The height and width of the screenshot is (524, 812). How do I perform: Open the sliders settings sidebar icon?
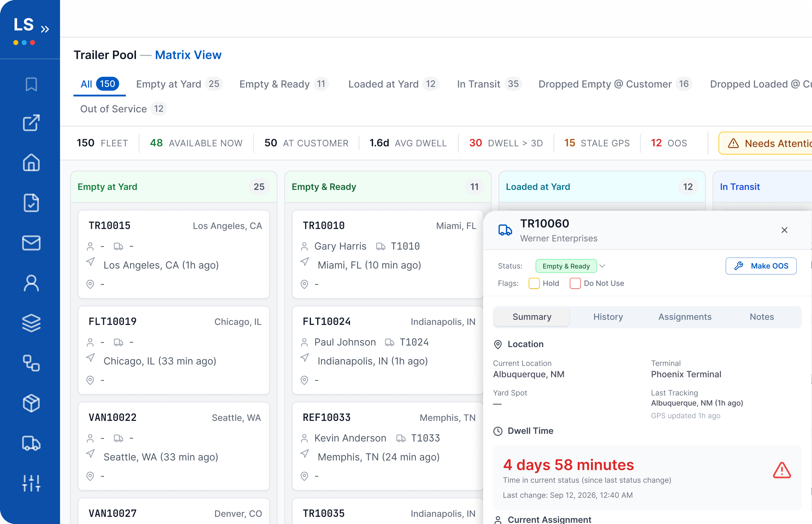point(31,483)
